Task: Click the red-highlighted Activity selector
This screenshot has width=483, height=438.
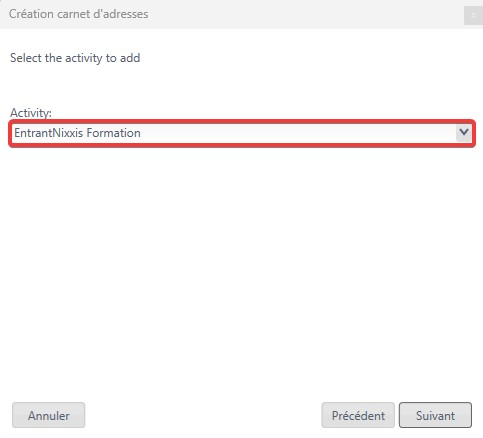Action: (x=242, y=133)
